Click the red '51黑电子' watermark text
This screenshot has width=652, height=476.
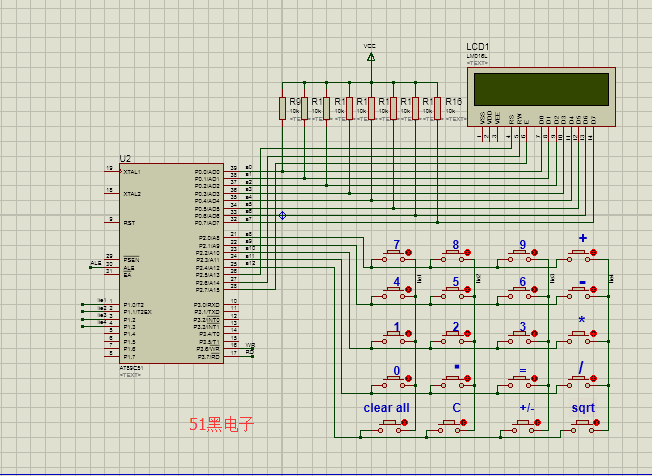(x=221, y=424)
